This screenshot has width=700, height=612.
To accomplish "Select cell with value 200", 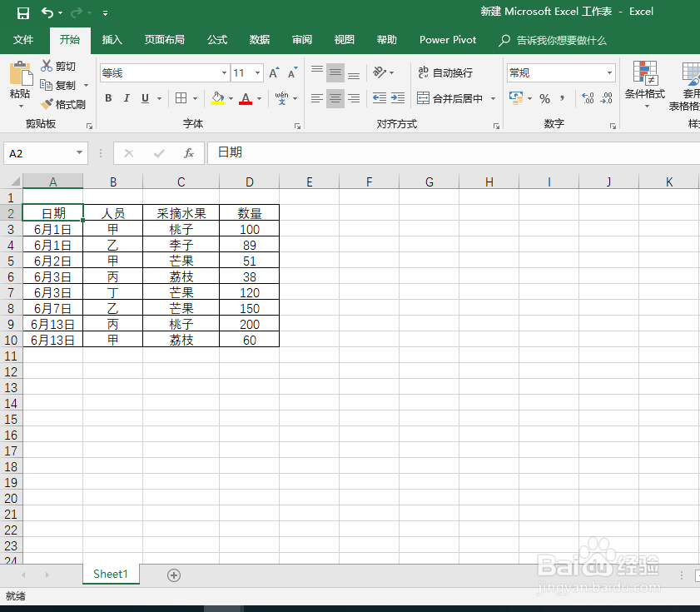I will (x=250, y=324).
